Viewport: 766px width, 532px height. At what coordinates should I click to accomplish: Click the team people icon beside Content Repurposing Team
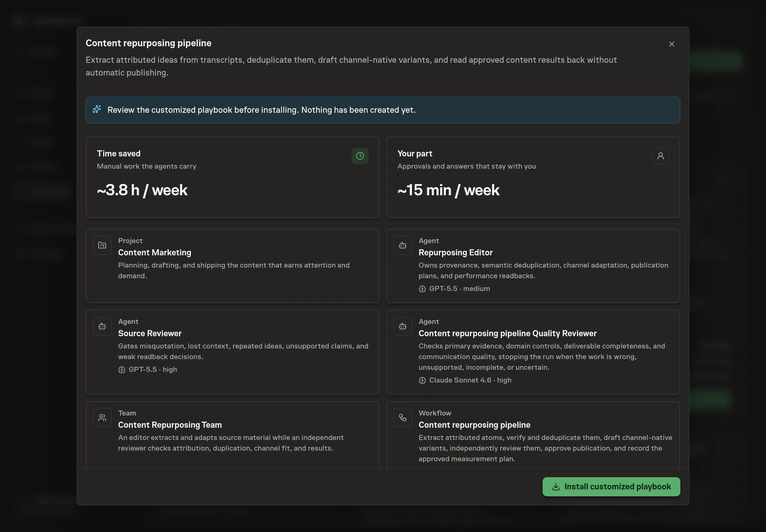[102, 418]
